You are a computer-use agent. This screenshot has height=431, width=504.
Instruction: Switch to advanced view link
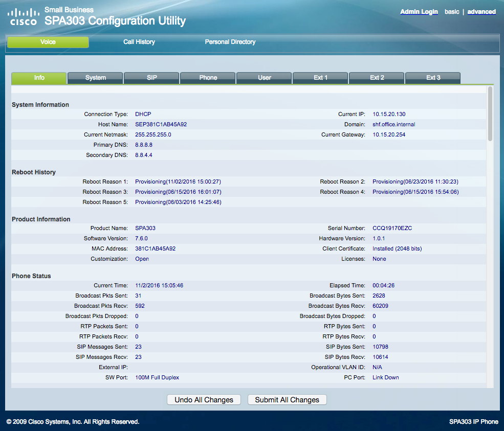[481, 12]
